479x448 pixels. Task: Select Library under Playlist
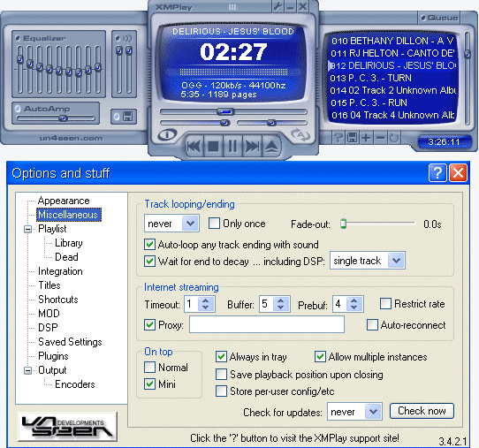point(69,243)
